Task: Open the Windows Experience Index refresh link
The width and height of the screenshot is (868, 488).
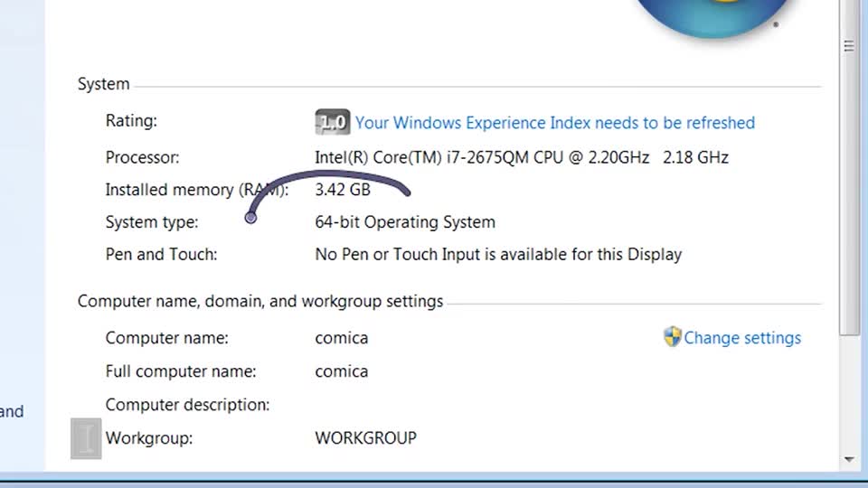Action: (x=554, y=123)
